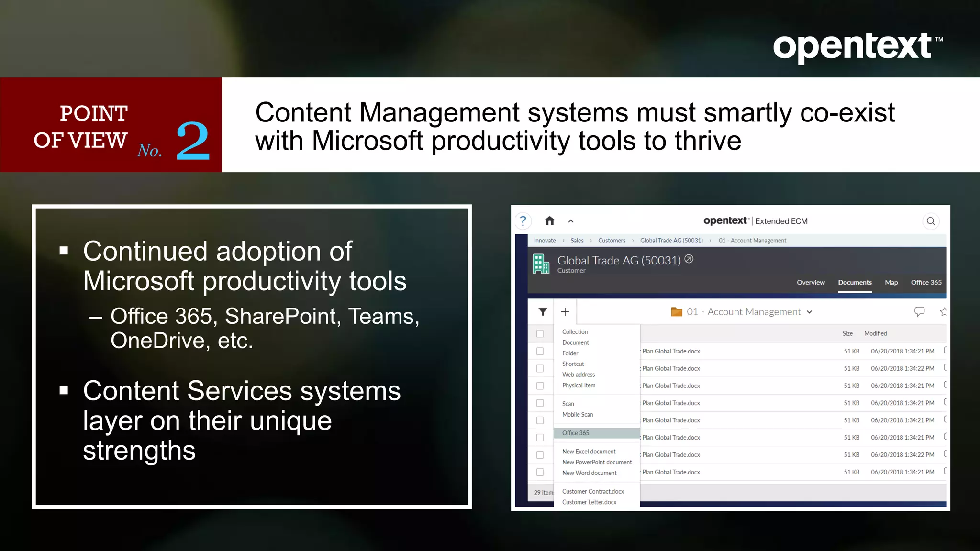Click the 29 items count label
Viewport: 980px width, 551px height.
coord(544,492)
